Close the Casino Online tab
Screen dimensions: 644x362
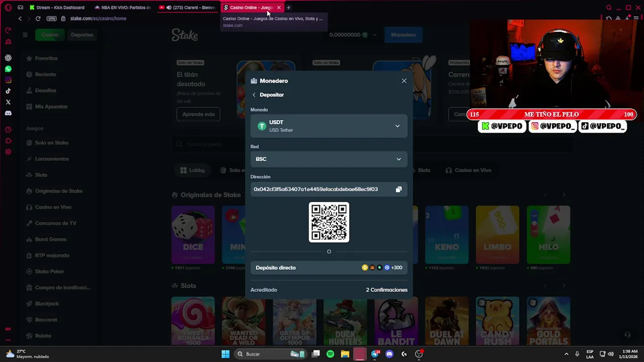pyautogui.click(x=278, y=8)
